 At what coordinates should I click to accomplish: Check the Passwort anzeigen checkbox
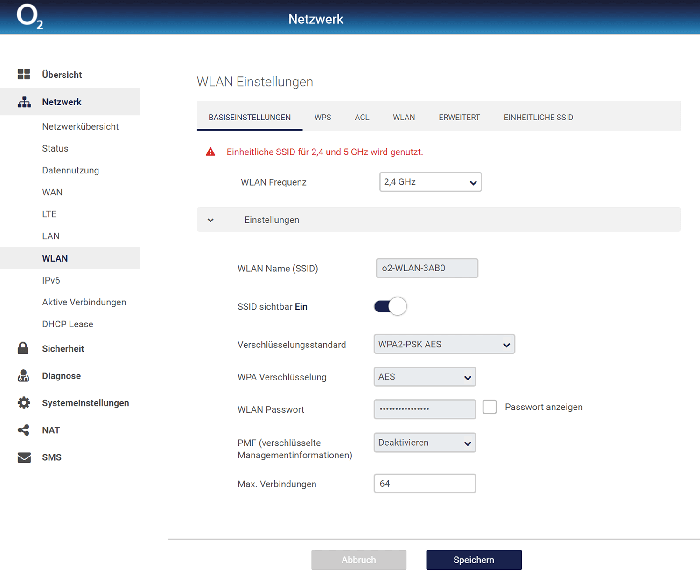click(490, 407)
